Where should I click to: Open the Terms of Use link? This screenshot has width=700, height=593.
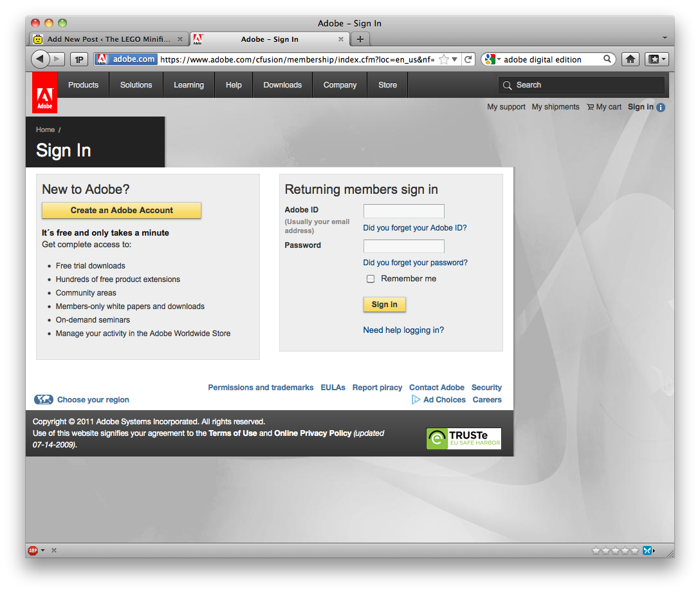[233, 433]
